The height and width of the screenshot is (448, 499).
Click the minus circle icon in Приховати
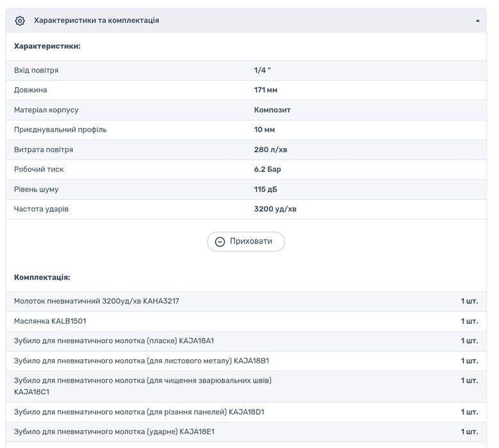(220, 242)
